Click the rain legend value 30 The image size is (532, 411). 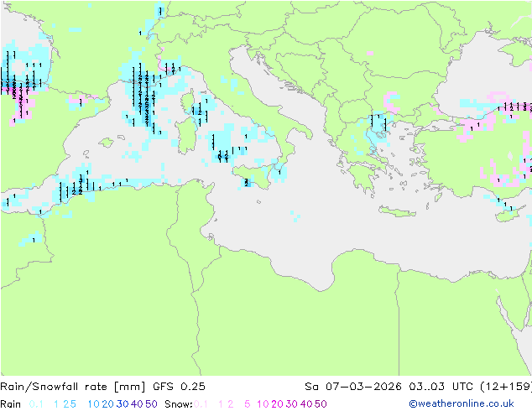pyautogui.click(x=123, y=404)
